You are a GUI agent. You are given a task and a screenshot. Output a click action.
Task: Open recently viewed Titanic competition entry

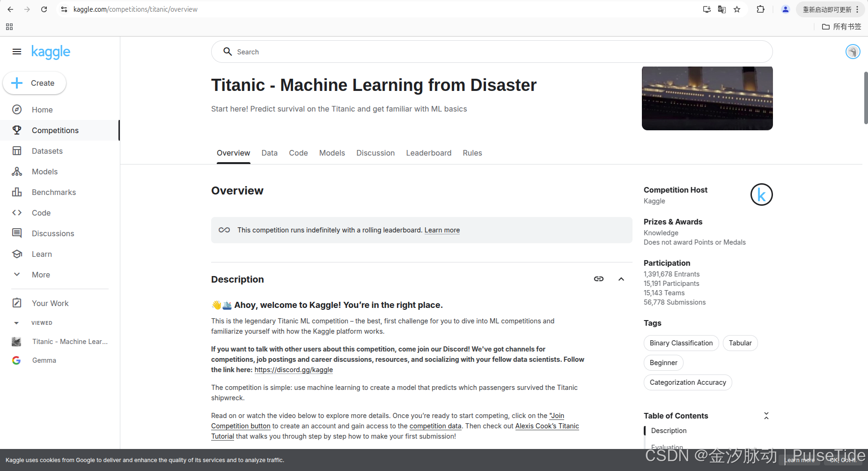pos(60,342)
